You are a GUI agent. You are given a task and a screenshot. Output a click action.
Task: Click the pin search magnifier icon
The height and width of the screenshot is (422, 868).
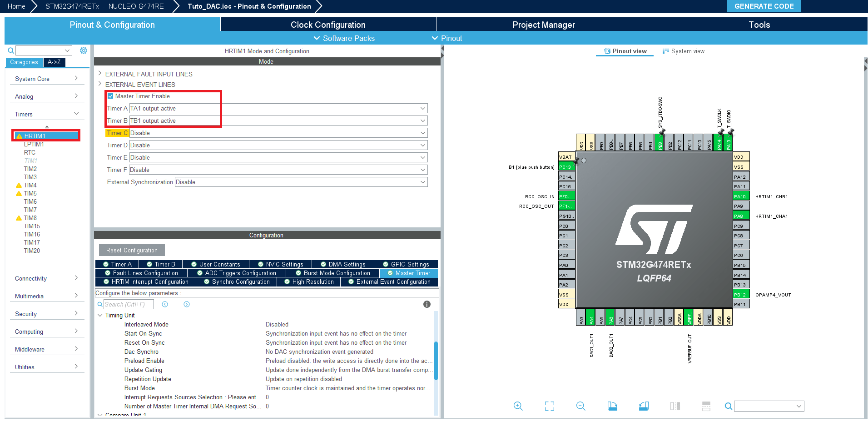(728, 406)
